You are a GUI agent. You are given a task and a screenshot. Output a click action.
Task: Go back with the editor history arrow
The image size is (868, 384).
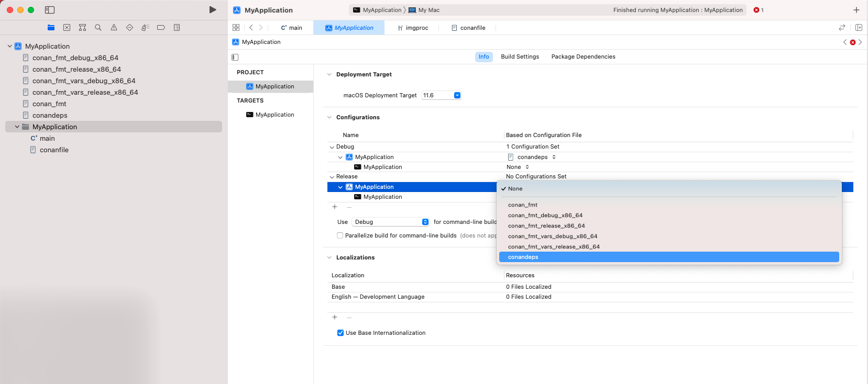point(251,28)
